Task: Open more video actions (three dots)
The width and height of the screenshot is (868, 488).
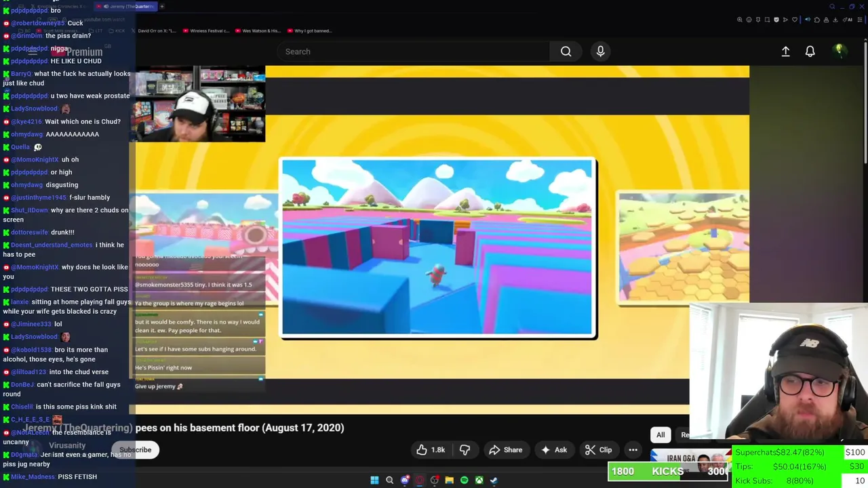Action: click(633, 449)
